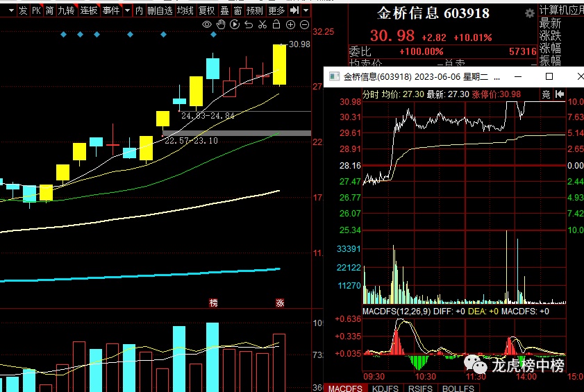Zoom out with the minus circle icon

tap(304, 25)
